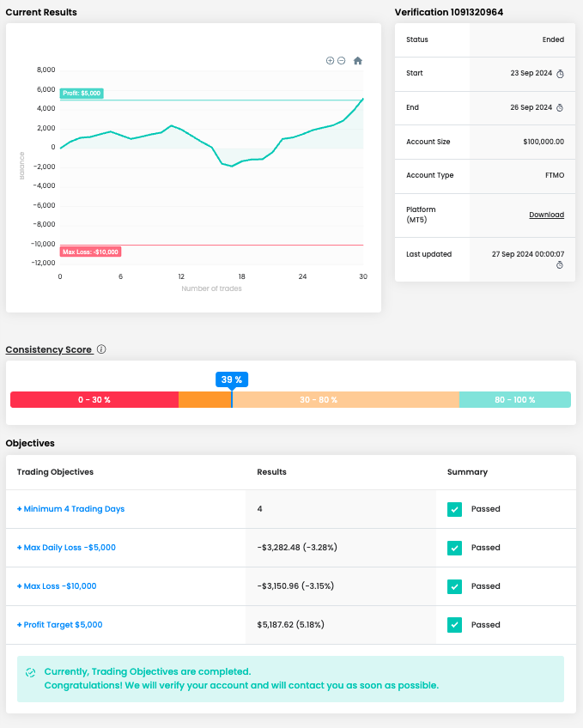The image size is (583, 728).
Task: Toggle the Profit Target passed checkbox
Action: [454, 625]
